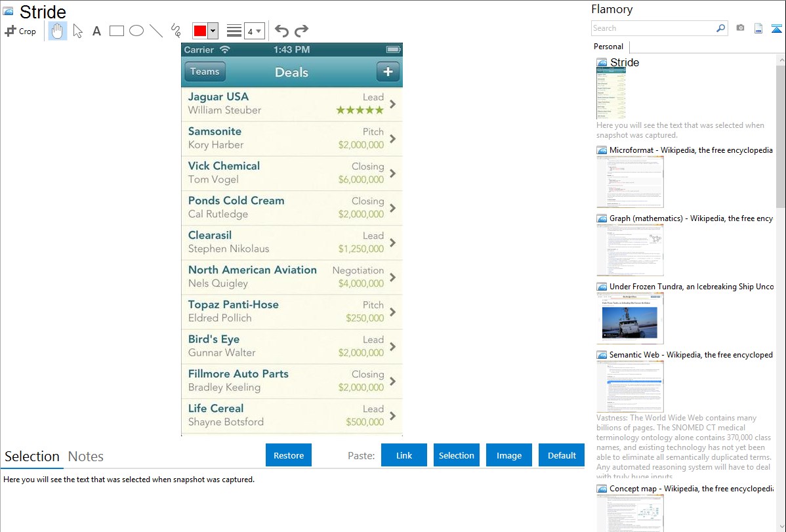Image resolution: width=786 pixels, height=532 pixels.
Task: Open the Clearasil row chevron
Action: [393, 243]
